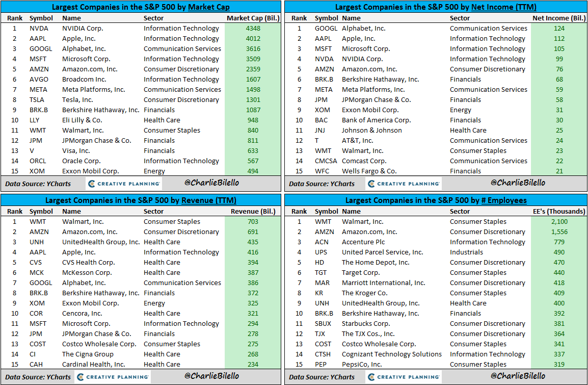Click the 'Largest Companies by # Employees' title
The width and height of the screenshot is (588, 385).
pyautogui.click(x=436, y=200)
